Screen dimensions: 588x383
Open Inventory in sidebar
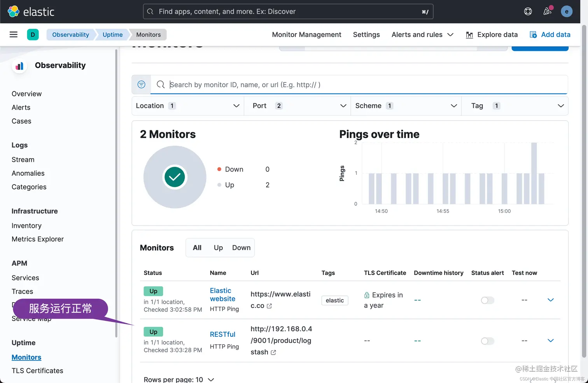(x=26, y=226)
